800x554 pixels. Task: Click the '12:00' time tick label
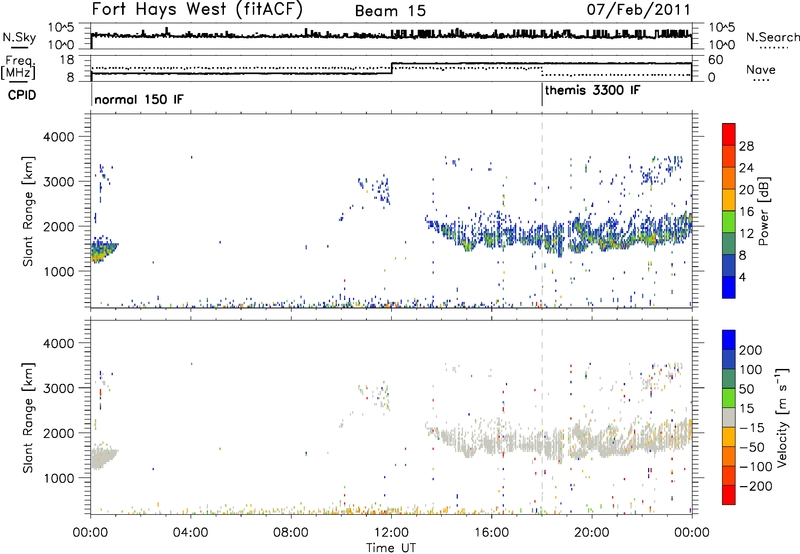[391, 532]
